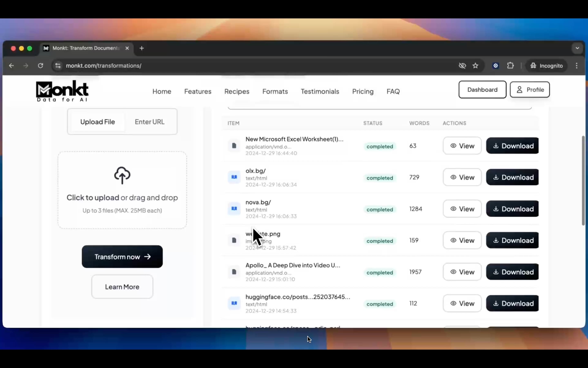The height and width of the screenshot is (368, 588).
Task: Download the olx.bg/ transformation
Action: pos(512,177)
